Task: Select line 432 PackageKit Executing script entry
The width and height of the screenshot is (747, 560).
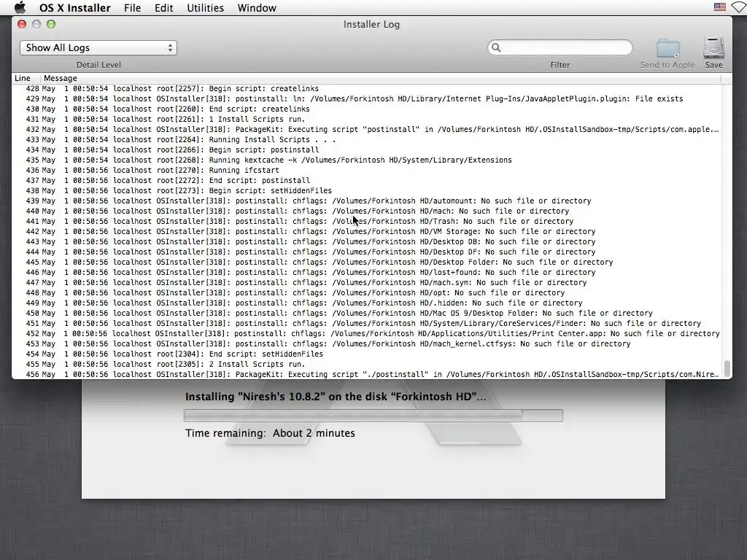Action: [x=367, y=130]
